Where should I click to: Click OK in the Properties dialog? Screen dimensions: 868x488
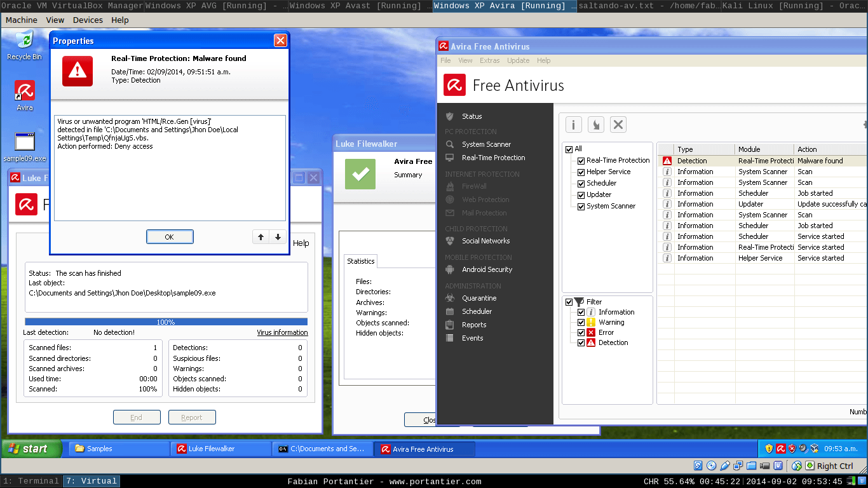point(170,236)
